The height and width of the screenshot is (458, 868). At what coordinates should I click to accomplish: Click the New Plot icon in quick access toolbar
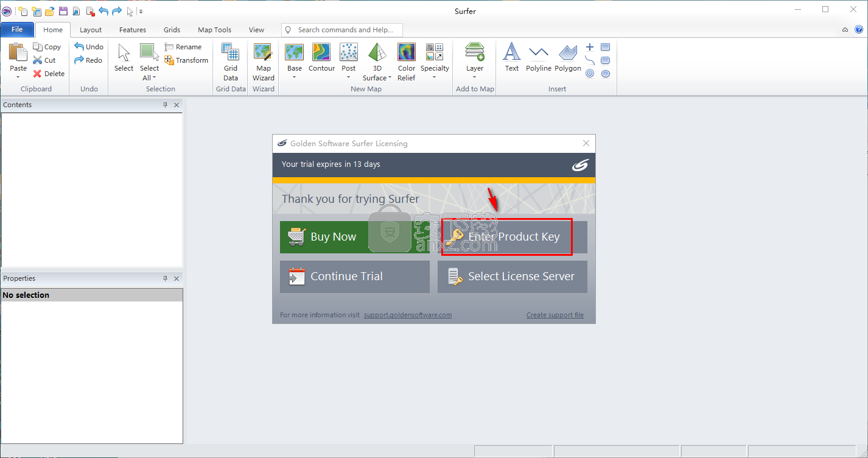tap(23, 11)
